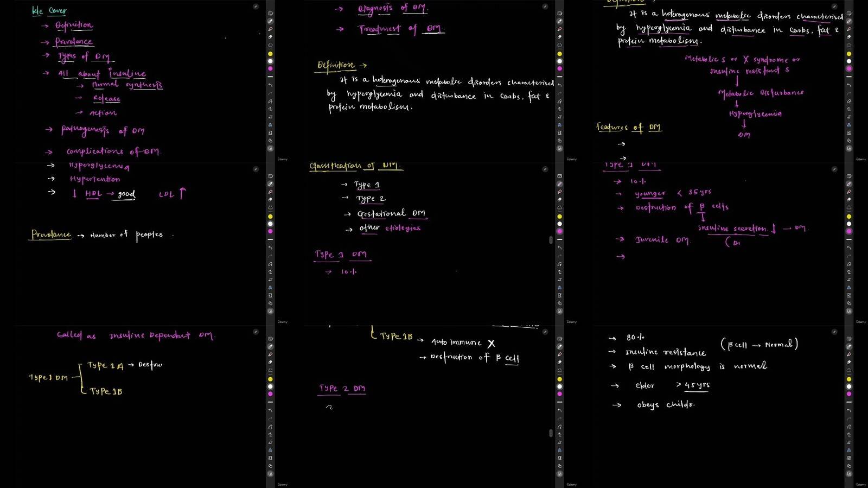Select the lasso tool in the top-left panel
This screenshot has width=868, height=488.
coord(270,45)
